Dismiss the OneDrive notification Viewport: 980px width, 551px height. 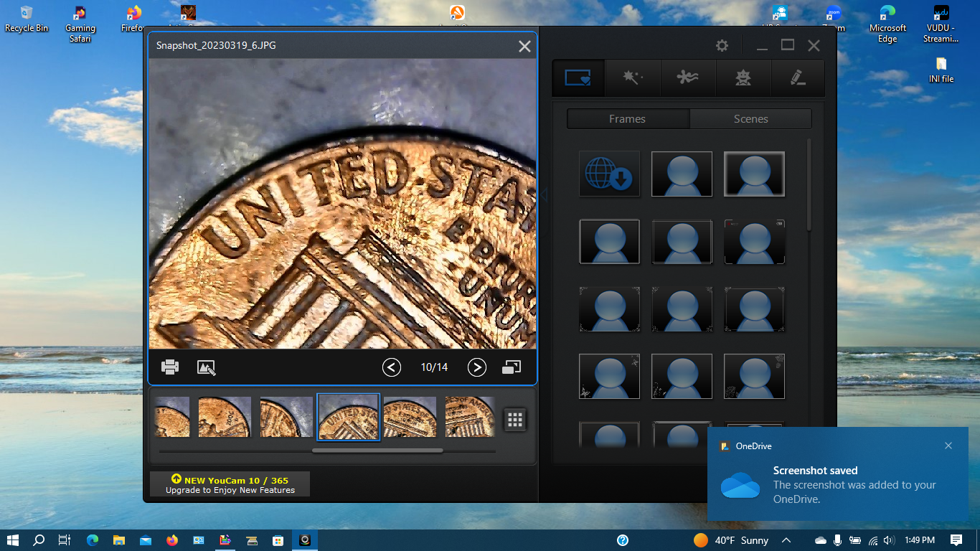tap(948, 446)
